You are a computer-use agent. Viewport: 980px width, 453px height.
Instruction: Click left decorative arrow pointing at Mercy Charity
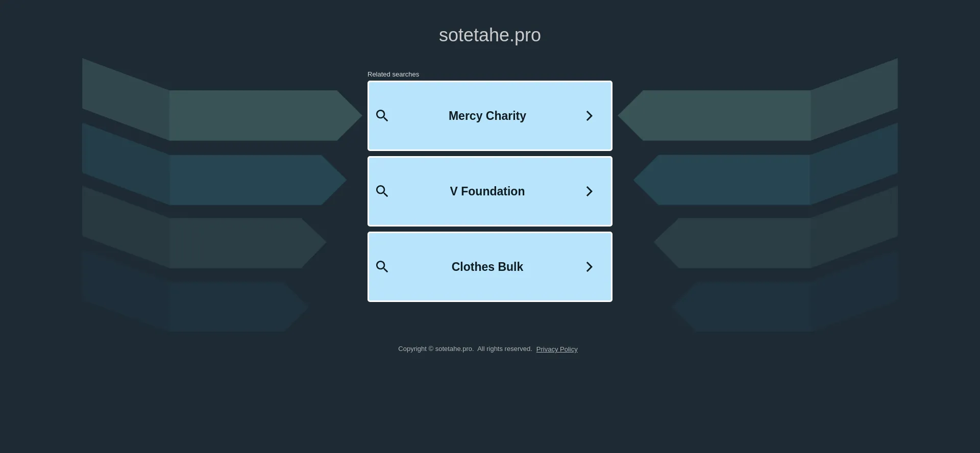point(255,115)
